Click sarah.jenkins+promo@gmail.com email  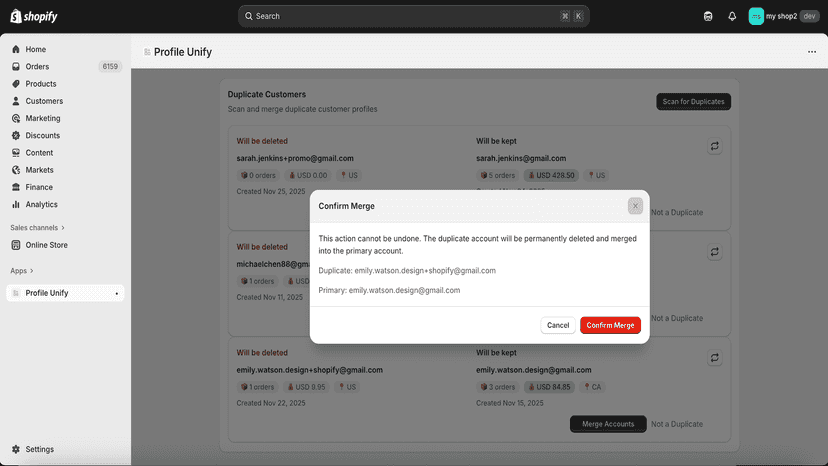[295, 159]
